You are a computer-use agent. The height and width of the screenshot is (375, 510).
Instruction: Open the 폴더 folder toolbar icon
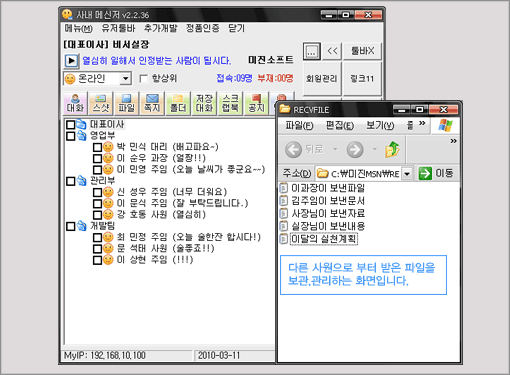pyautogui.click(x=178, y=104)
